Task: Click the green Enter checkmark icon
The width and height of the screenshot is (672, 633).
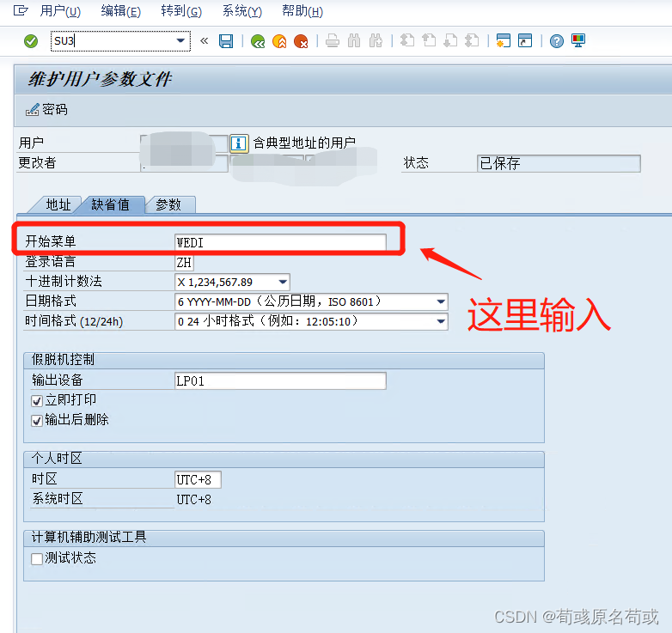Action: click(x=31, y=41)
